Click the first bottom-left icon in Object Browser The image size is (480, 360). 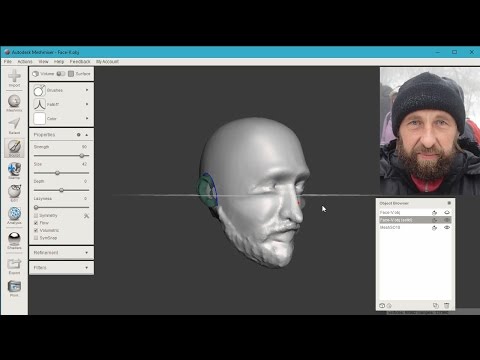(x=382, y=305)
